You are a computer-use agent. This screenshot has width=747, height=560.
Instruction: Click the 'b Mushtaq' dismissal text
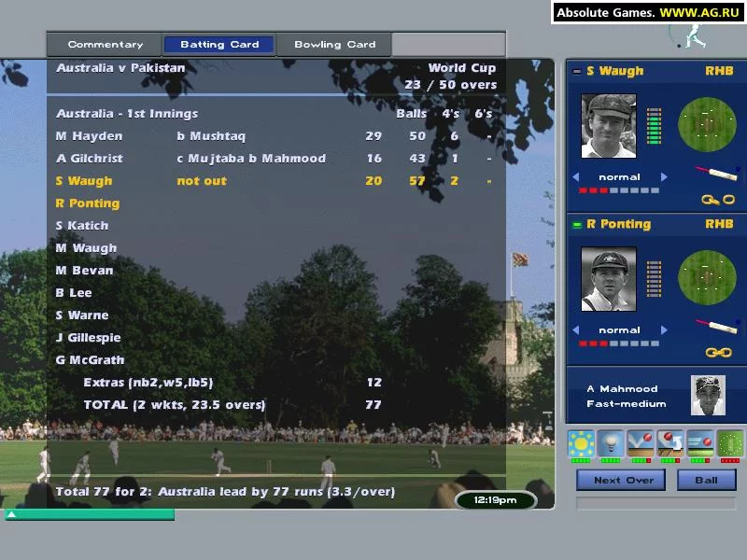pos(211,136)
